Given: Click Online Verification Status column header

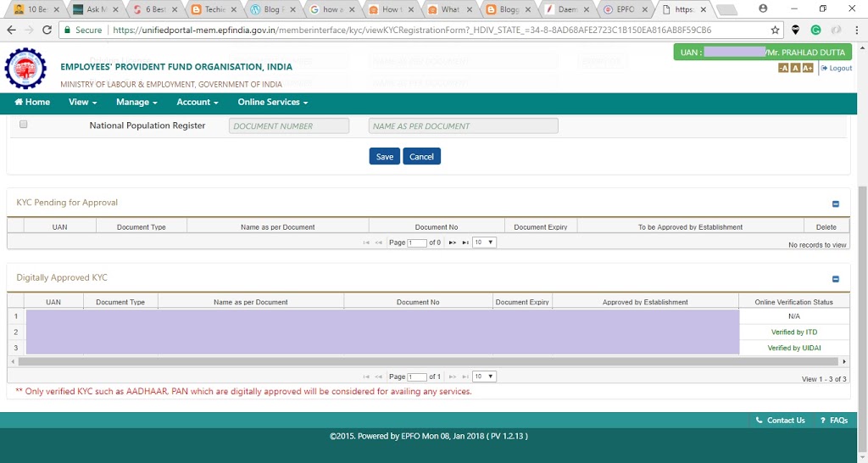Looking at the screenshot, I should click(x=793, y=302).
